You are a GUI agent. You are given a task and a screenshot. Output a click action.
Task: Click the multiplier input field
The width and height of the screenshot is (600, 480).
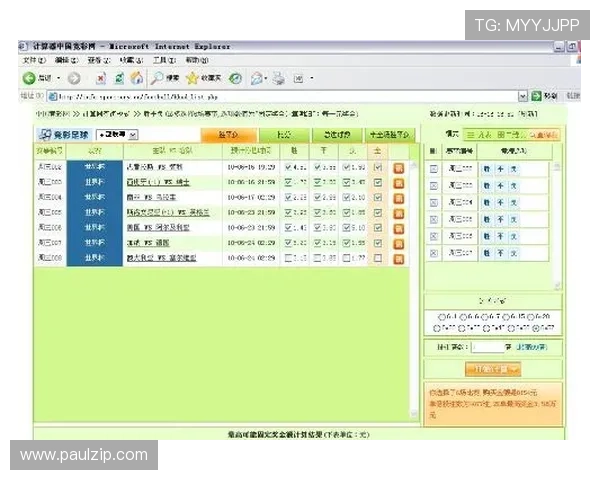488,347
